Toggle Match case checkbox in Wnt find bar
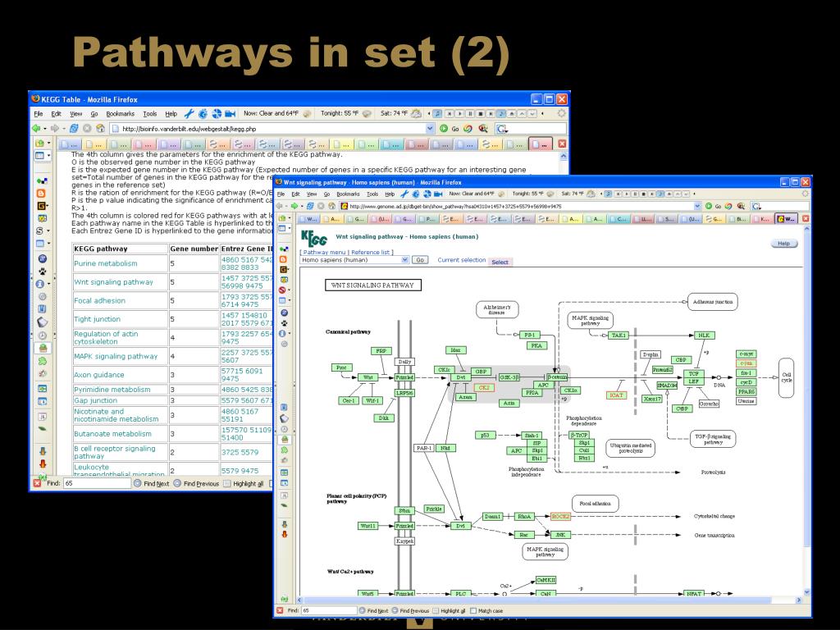 click(473, 610)
